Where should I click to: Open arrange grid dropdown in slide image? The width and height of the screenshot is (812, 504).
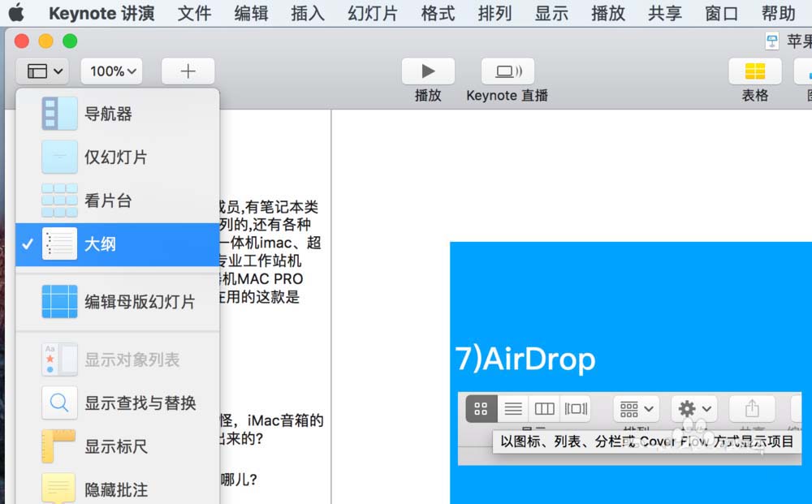pyautogui.click(x=637, y=409)
